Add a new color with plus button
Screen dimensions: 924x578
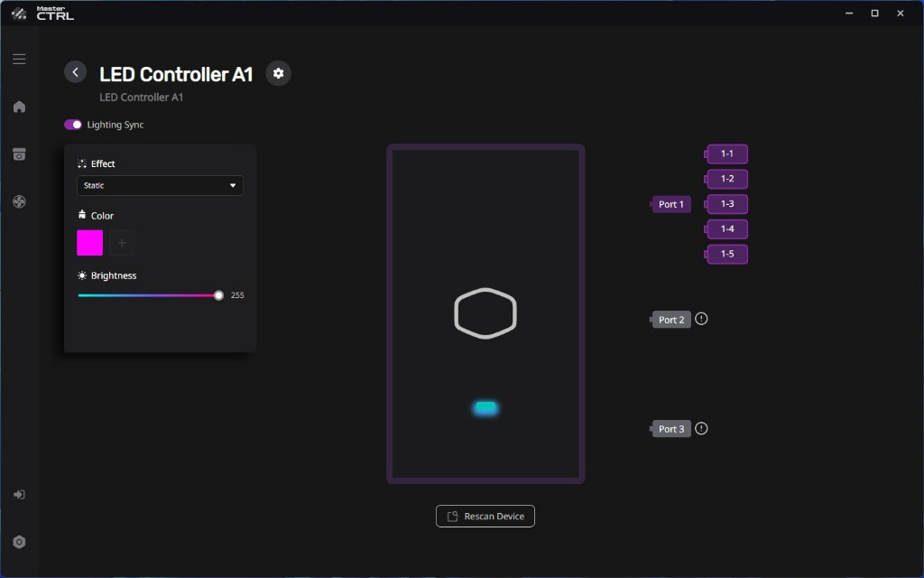tap(122, 242)
